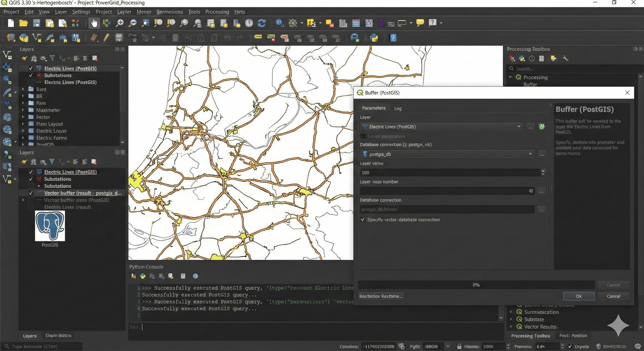
Task: Click the Bostanlov Resttime button
Action: pyautogui.click(x=381, y=296)
